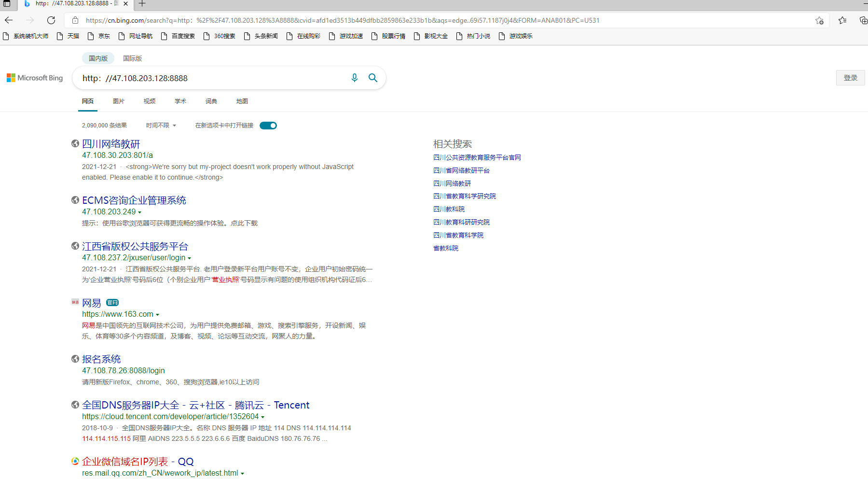Toggle 在新选项卡中打开链接 switch
Screen dimensions: 868x479
click(x=268, y=126)
